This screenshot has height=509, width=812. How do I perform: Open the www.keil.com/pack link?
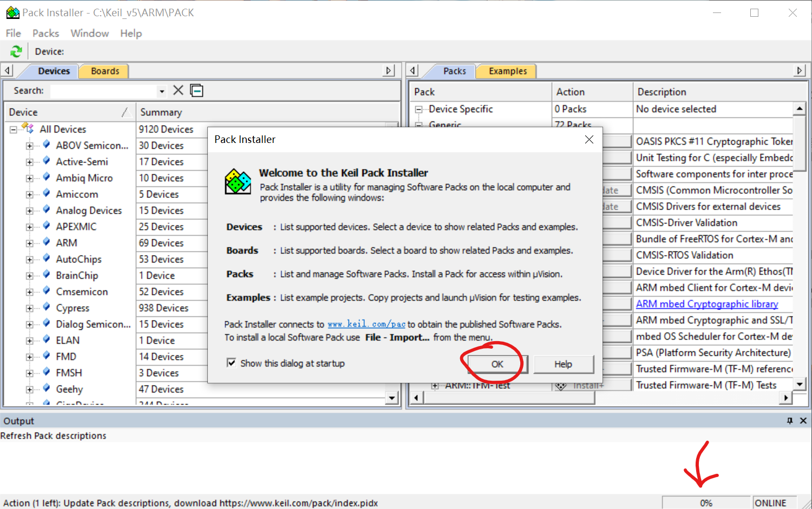[366, 324]
